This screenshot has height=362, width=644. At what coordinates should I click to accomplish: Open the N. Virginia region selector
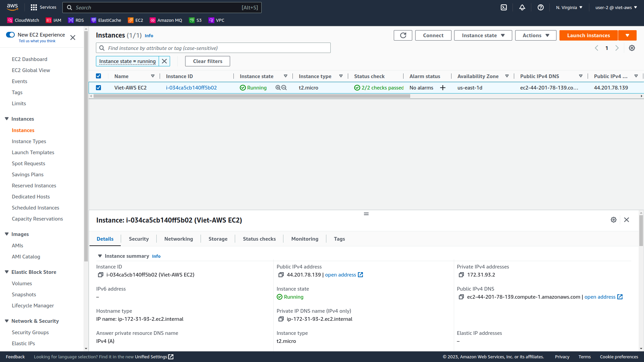pos(569,7)
